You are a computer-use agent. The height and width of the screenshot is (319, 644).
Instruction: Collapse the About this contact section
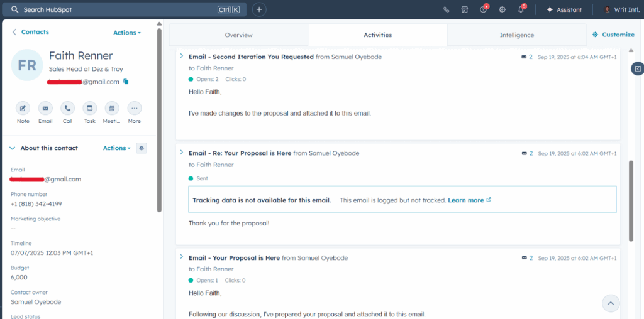pyautogui.click(x=13, y=148)
